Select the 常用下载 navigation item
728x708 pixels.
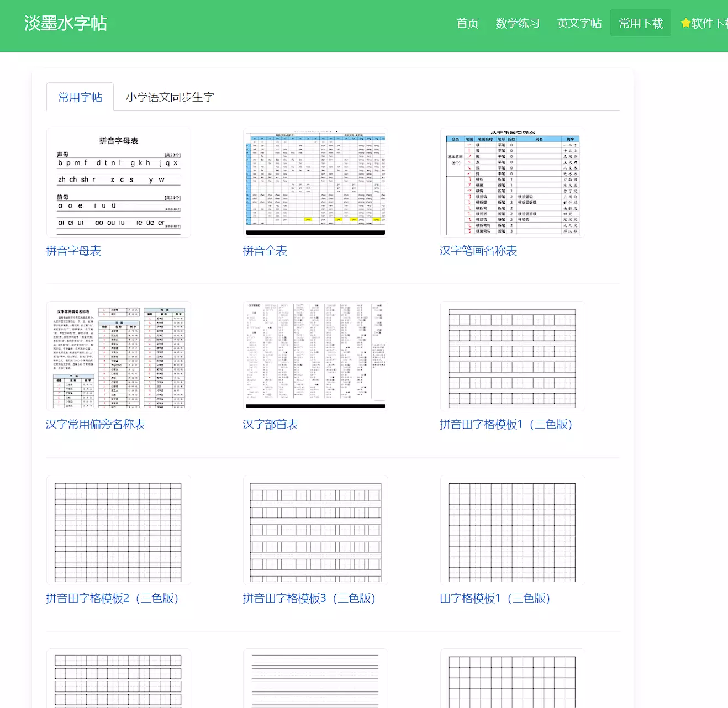click(x=640, y=23)
